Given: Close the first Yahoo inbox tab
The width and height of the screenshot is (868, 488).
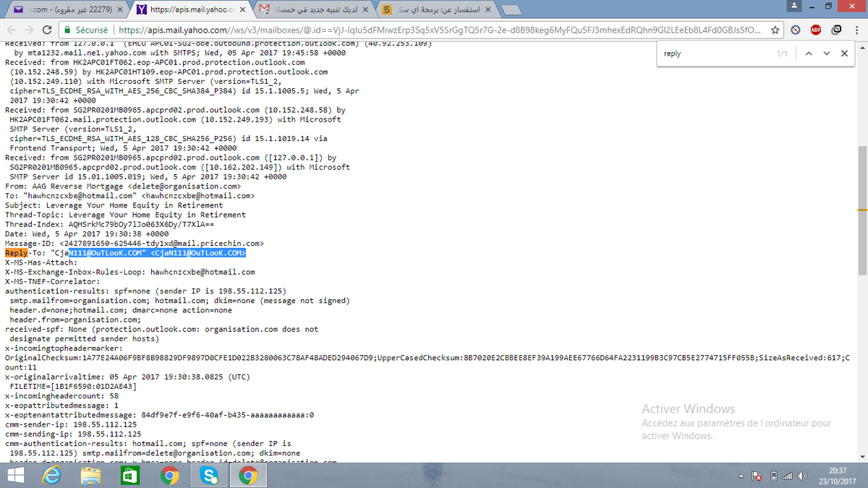Looking at the screenshot, I should pyautogui.click(x=119, y=10).
